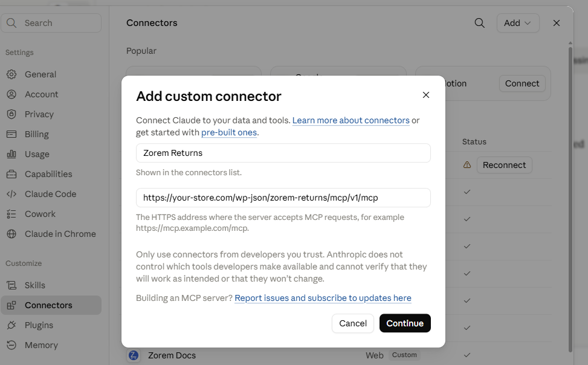The height and width of the screenshot is (365, 588).
Task: Close the Add custom connector dialog
Action: pyautogui.click(x=426, y=95)
